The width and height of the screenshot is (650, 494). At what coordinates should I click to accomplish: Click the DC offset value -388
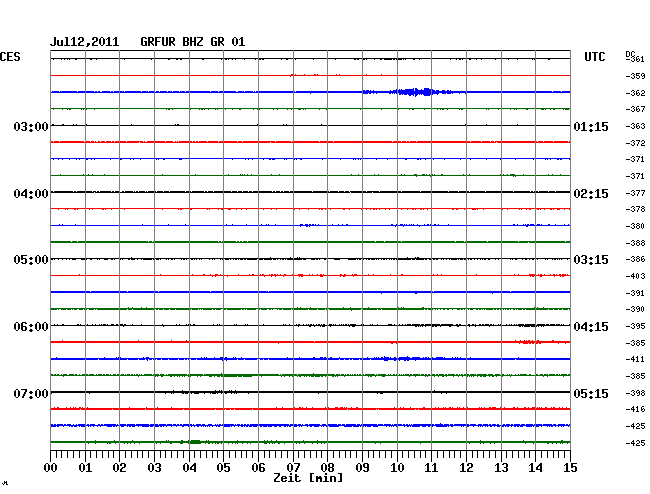click(x=635, y=243)
